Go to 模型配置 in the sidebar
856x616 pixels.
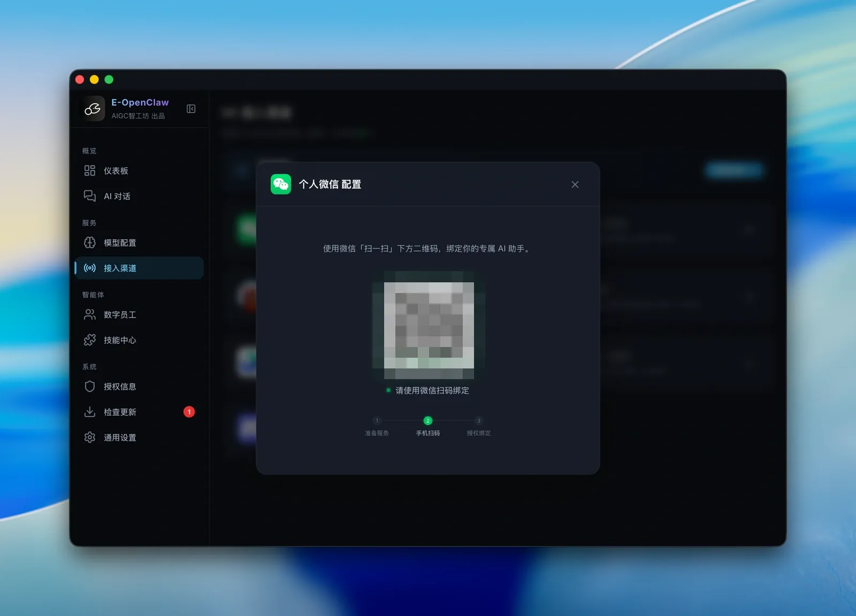click(139, 243)
